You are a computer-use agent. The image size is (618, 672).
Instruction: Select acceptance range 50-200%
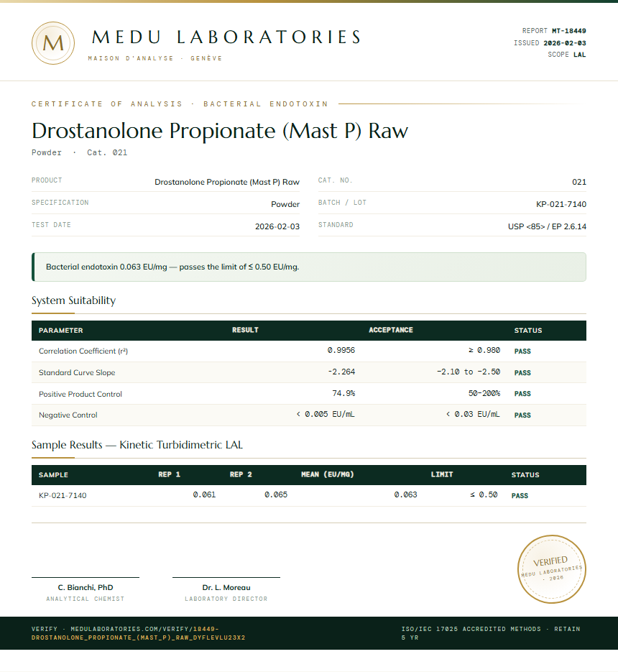pos(484,393)
